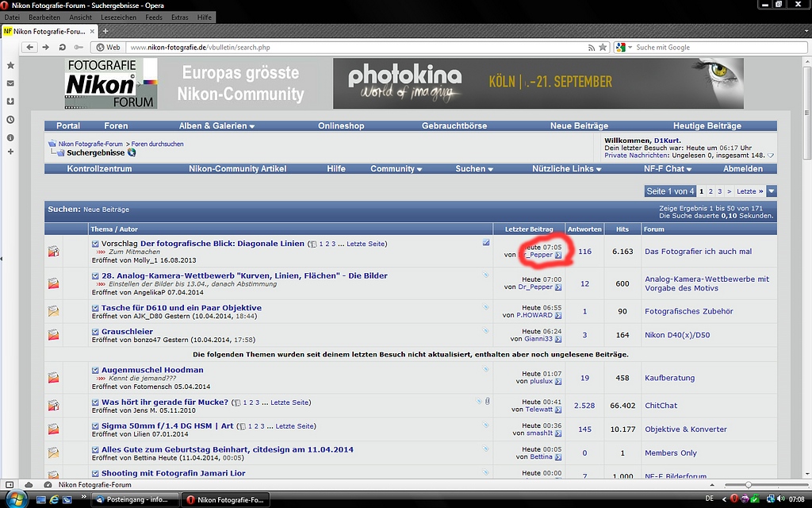Screen dimensions: 812x508
Task: Open the photokina Köln banner
Action: click(x=538, y=83)
